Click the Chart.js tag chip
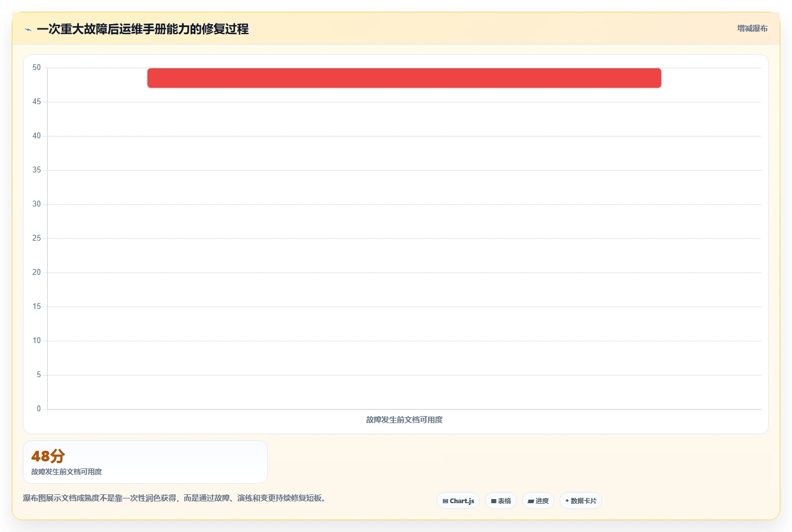 [x=458, y=501]
